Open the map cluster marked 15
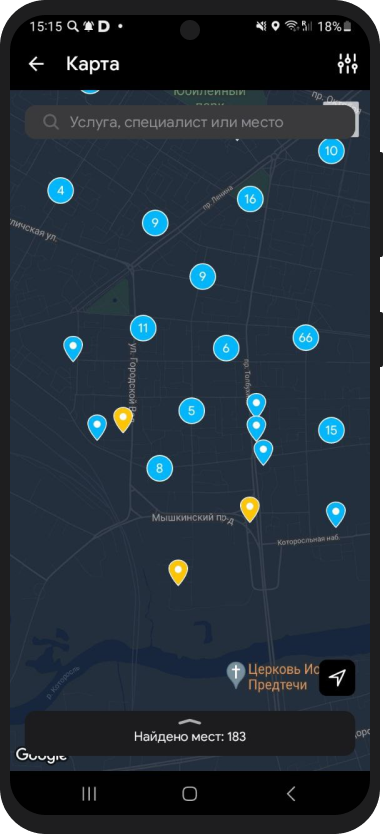 click(x=331, y=430)
